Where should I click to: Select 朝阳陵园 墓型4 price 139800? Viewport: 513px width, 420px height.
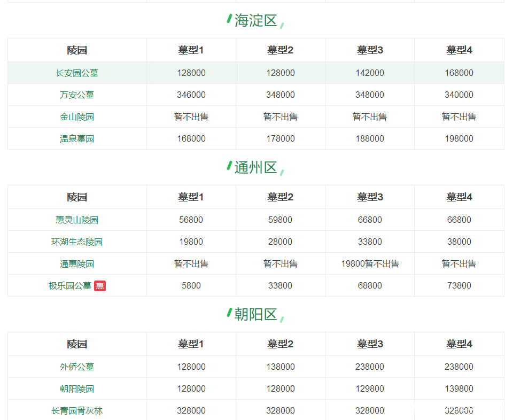[x=459, y=388]
